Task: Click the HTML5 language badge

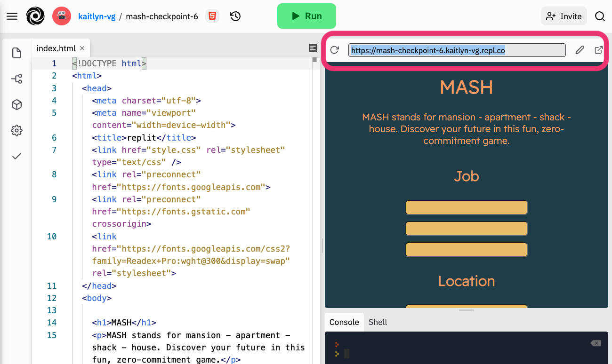Action: pos(212,16)
